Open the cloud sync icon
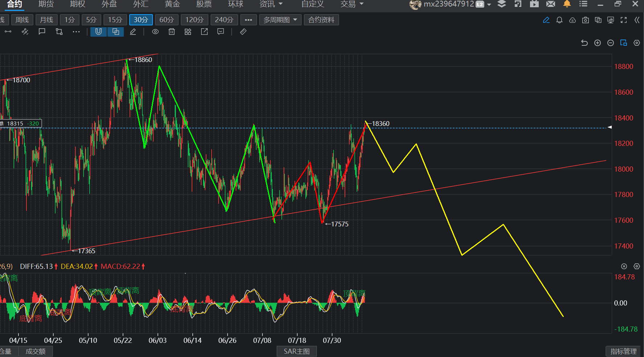 [x=572, y=20]
